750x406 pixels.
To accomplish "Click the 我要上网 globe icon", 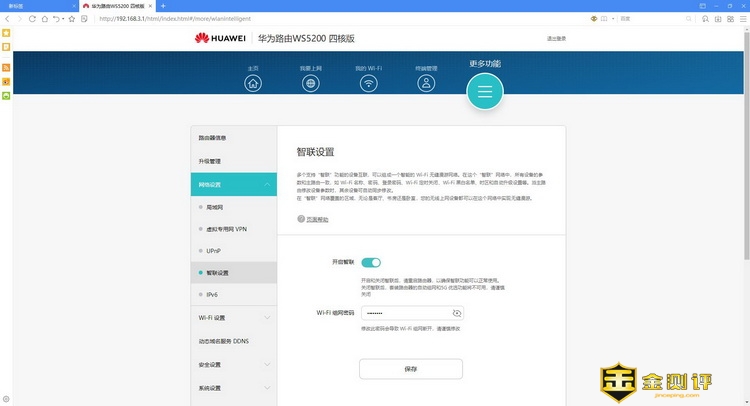I will click(x=311, y=83).
